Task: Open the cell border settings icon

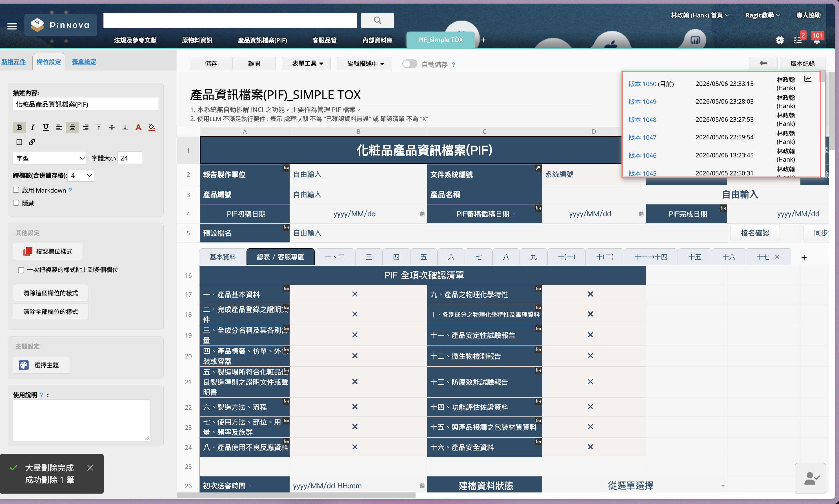Action: point(19,142)
